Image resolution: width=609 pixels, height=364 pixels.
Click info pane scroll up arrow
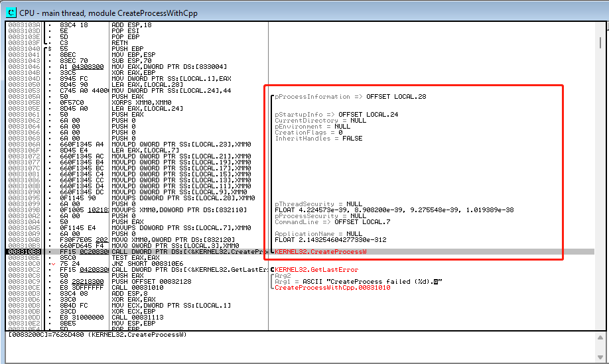[600, 337]
